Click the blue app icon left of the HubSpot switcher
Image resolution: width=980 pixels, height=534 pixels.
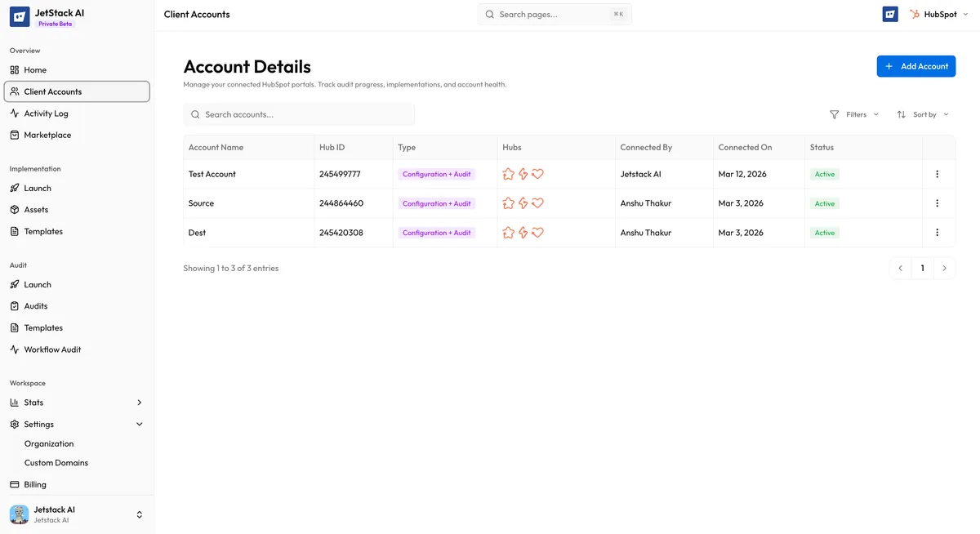click(889, 14)
